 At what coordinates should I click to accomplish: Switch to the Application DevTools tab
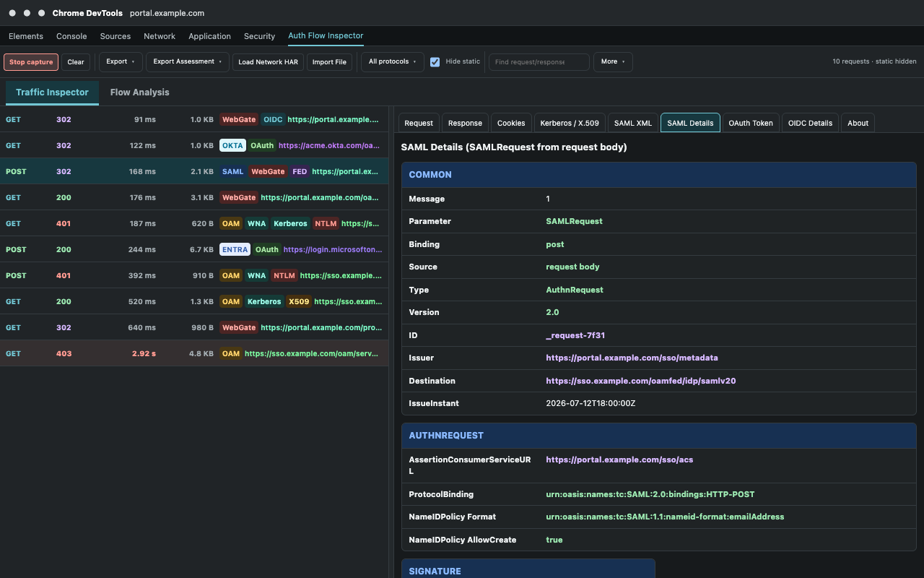pos(210,36)
